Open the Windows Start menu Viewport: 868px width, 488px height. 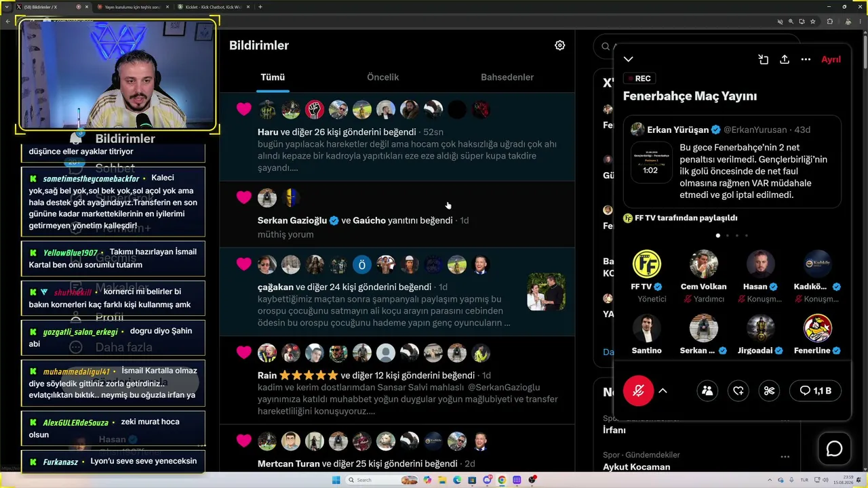(336, 480)
